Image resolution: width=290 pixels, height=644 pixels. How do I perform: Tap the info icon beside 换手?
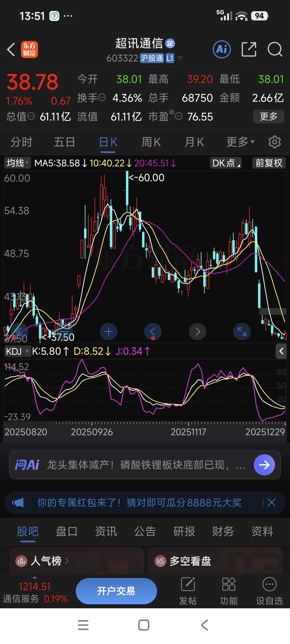(102, 97)
